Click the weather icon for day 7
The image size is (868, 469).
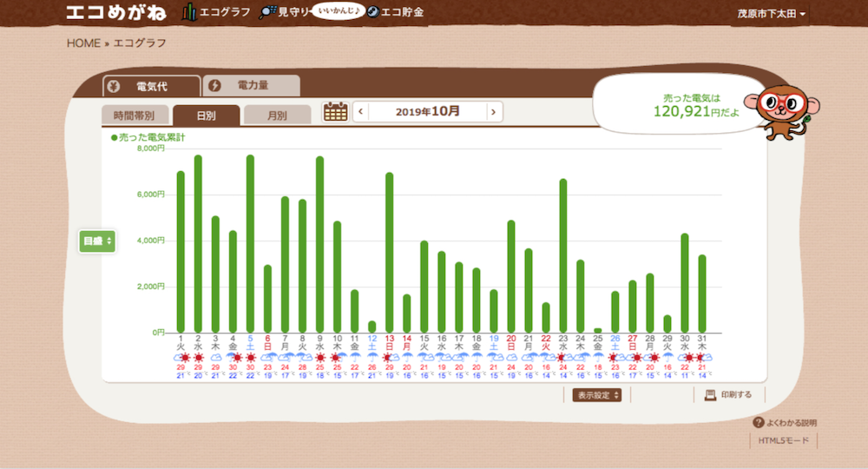tap(285, 358)
